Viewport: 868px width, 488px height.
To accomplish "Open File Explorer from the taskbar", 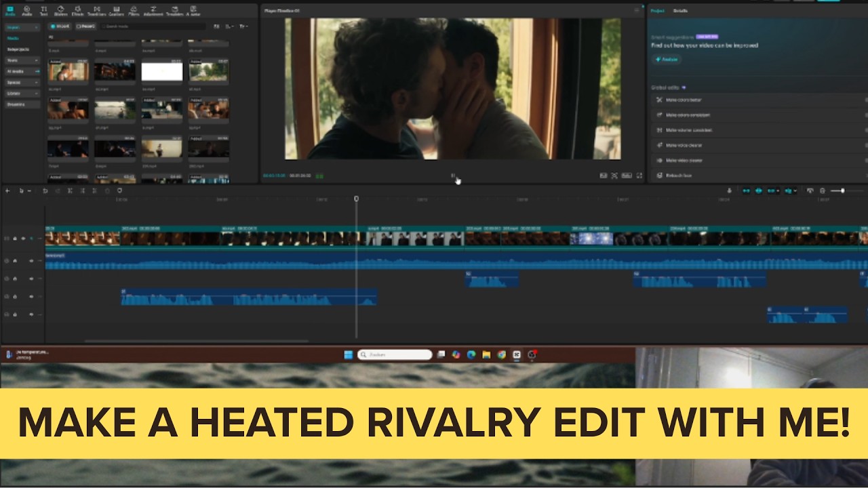I will coord(486,354).
